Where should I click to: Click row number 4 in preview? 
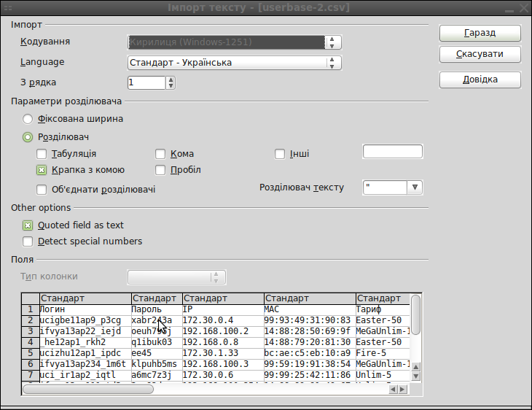click(x=31, y=342)
